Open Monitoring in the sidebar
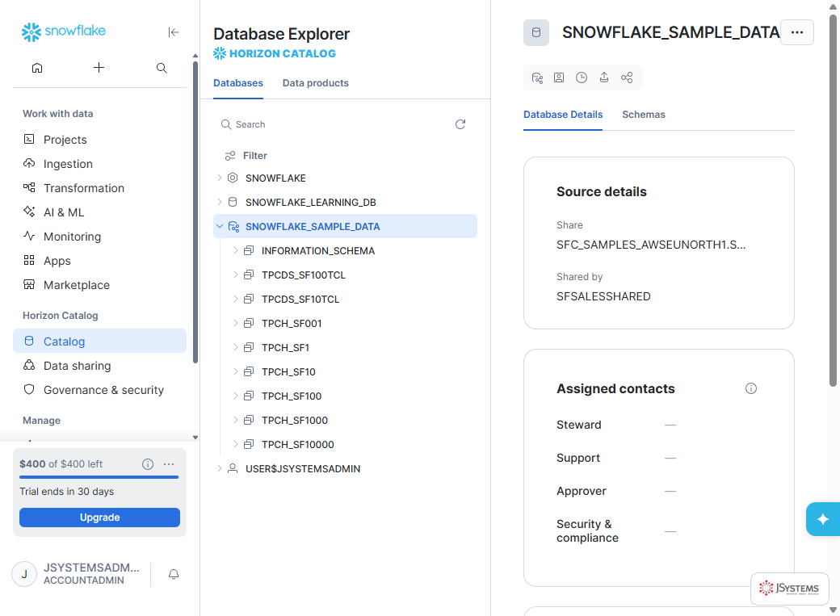The width and height of the screenshot is (840, 616). click(99, 237)
